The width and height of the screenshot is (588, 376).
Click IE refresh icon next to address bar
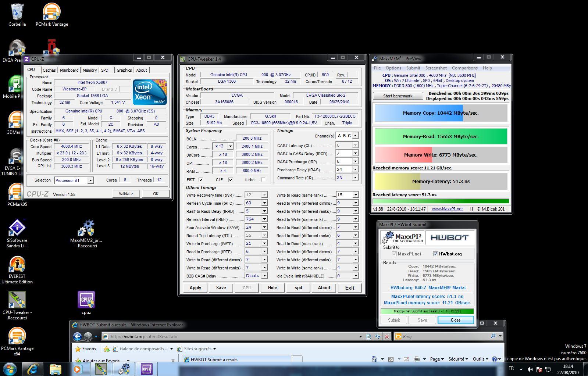click(378, 336)
